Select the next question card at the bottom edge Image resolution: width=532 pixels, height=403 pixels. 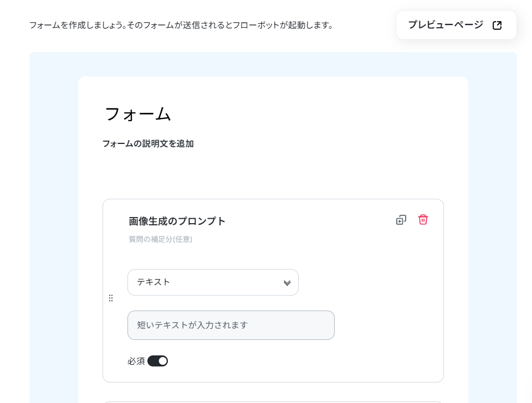[273, 402]
